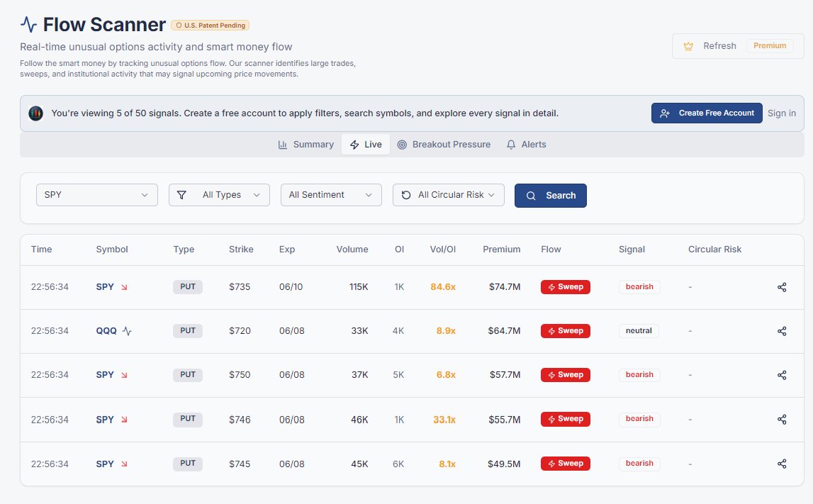Viewport: 813px width, 504px height.
Task: Click the Vol/OI column header
Action: tap(443, 250)
